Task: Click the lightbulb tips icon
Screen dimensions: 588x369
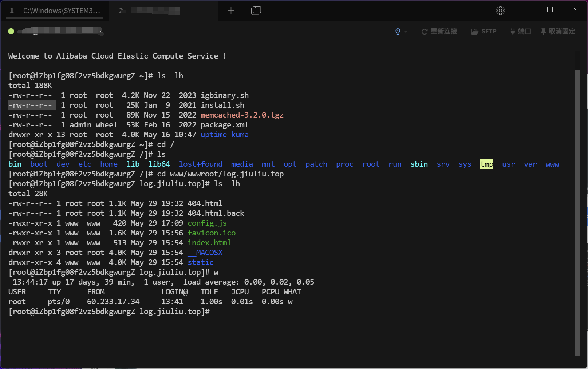Action: point(398,32)
